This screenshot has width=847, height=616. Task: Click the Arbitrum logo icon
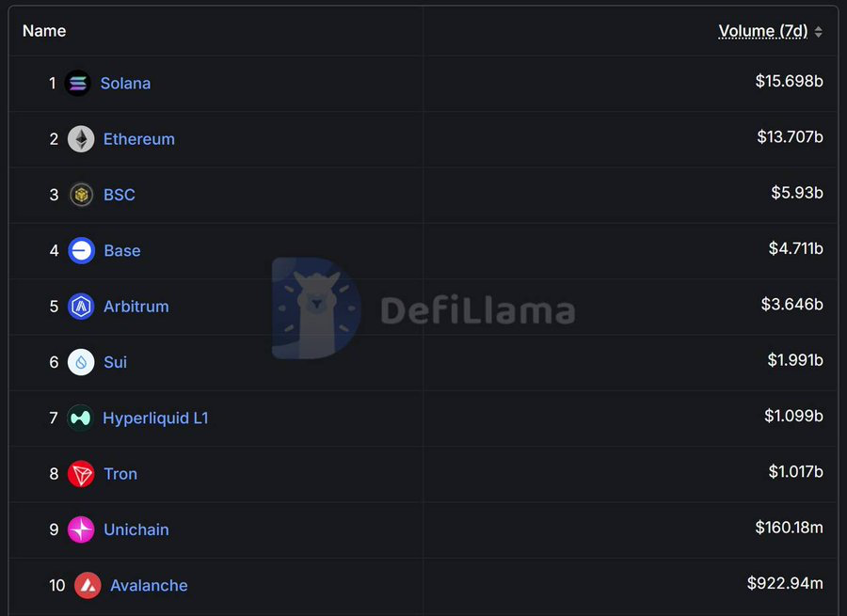(x=81, y=306)
